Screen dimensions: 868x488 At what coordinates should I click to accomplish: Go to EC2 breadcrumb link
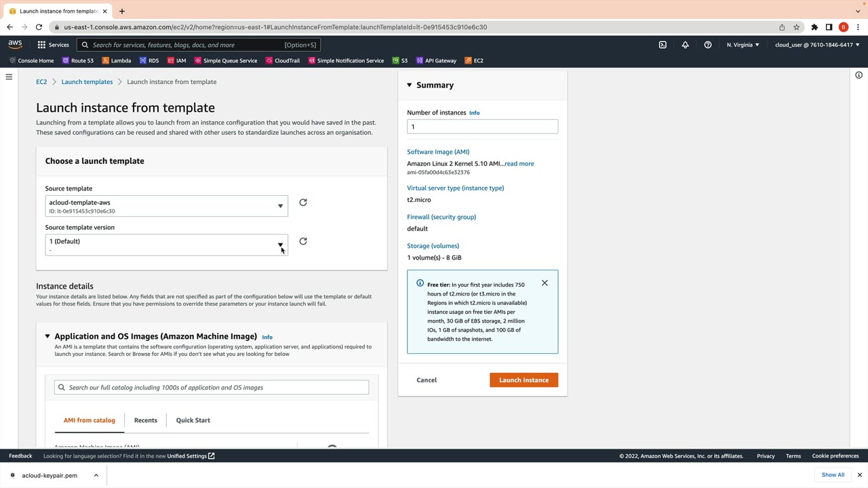41,82
